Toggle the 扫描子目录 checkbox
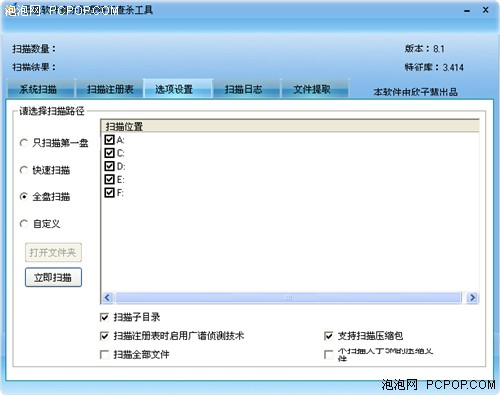 [104, 317]
